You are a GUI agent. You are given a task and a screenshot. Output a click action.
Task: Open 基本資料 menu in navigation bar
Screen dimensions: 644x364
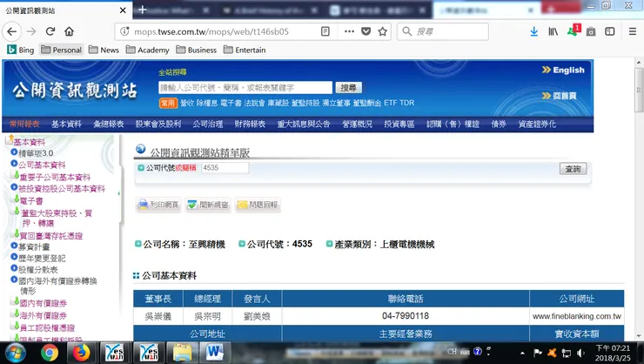tap(66, 124)
